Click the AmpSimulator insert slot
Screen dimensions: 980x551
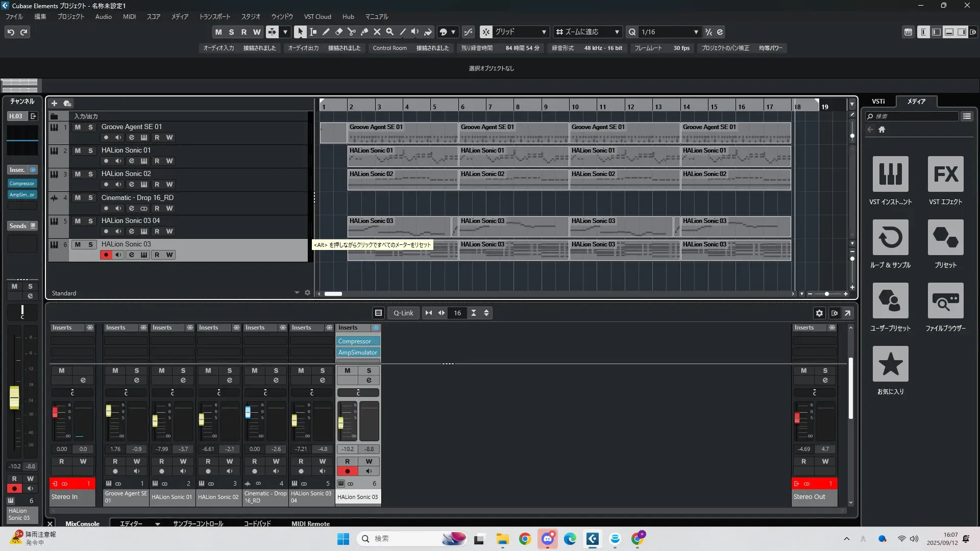tap(358, 353)
